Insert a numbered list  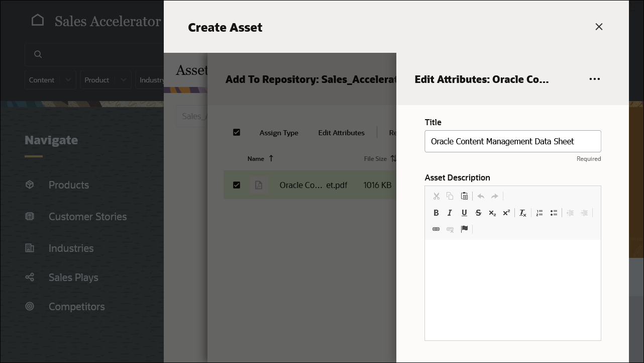(x=539, y=212)
